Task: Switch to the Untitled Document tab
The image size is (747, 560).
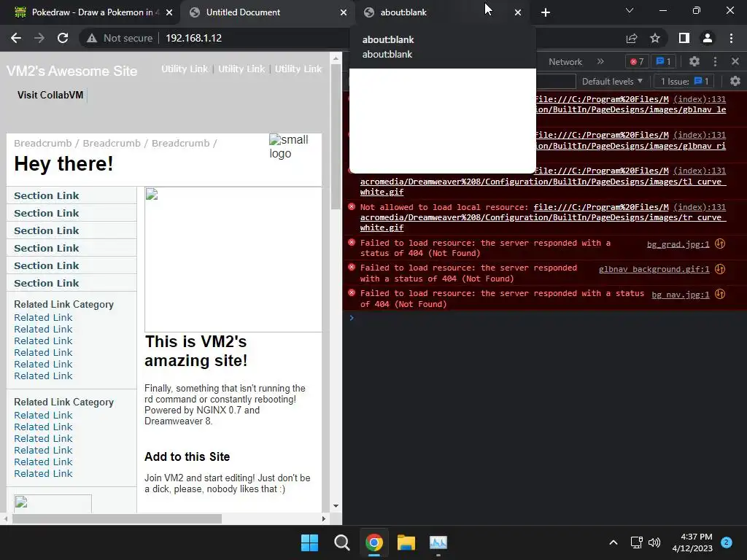Action: (x=267, y=12)
